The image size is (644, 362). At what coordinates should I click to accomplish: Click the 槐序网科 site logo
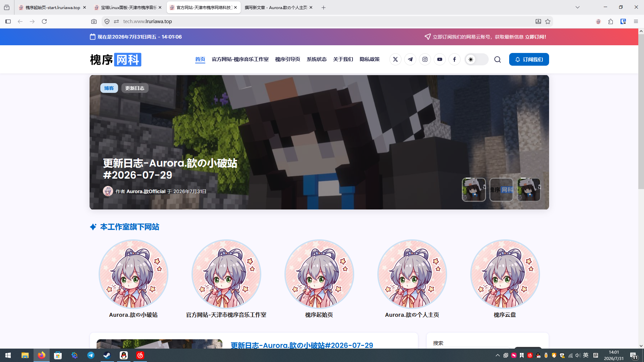click(116, 60)
